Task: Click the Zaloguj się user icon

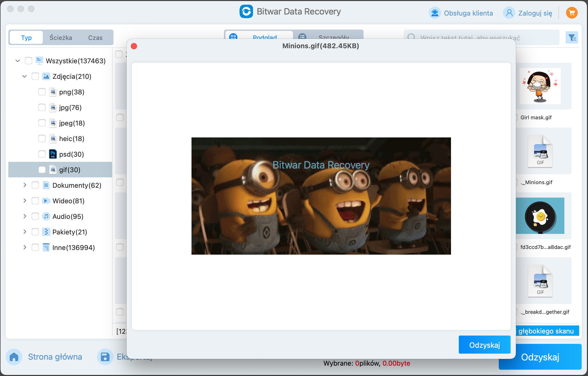Action: click(509, 13)
